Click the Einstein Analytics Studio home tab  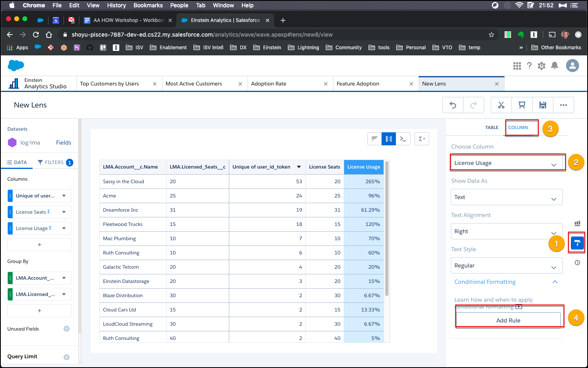pos(39,83)
